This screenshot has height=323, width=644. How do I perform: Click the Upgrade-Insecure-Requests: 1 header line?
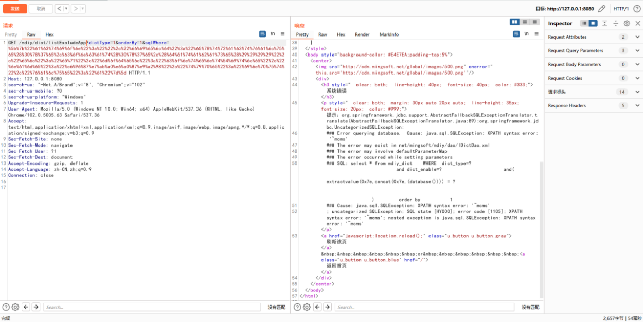[x=46, y=103]
